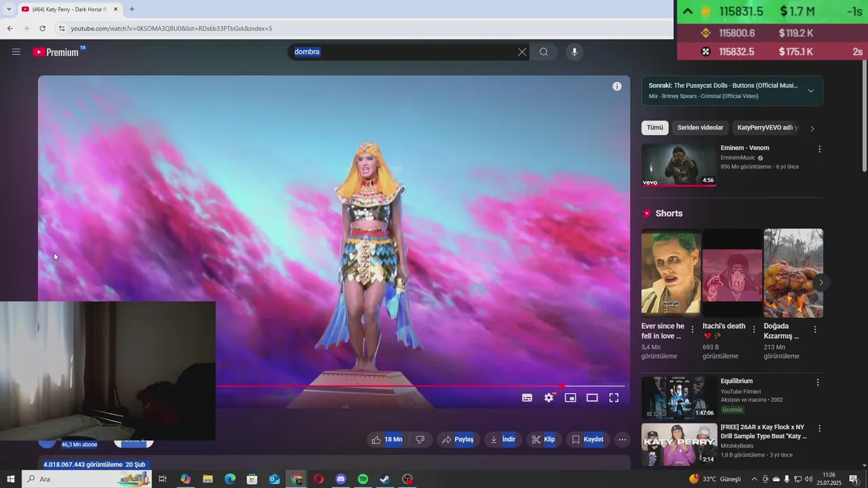Open options for 26AR x Kay Flock video

(x=819, y=428)
